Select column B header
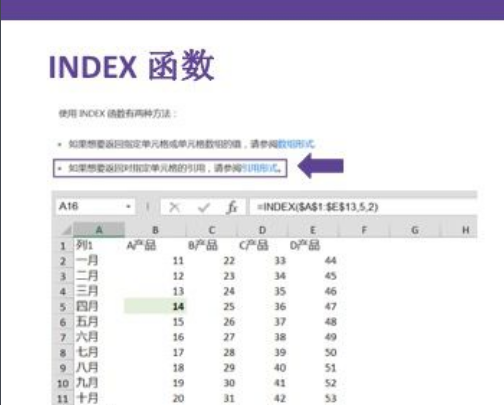This screenshot has height=405, width=504. 155,230
